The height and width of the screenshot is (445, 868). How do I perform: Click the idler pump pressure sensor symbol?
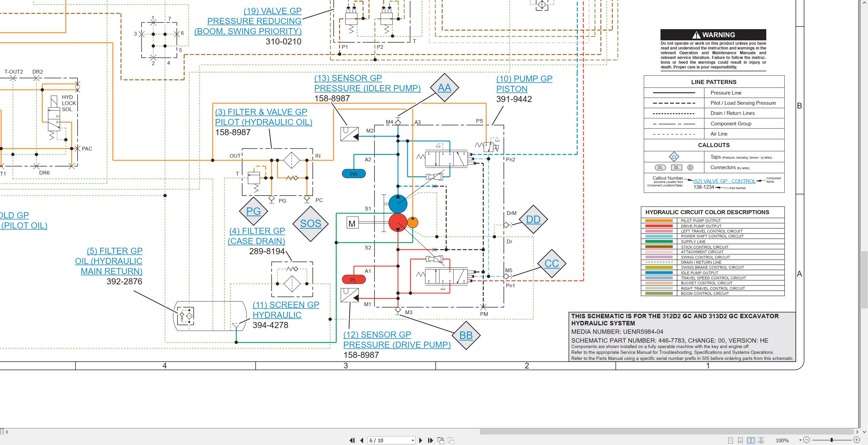coord(350,134)
